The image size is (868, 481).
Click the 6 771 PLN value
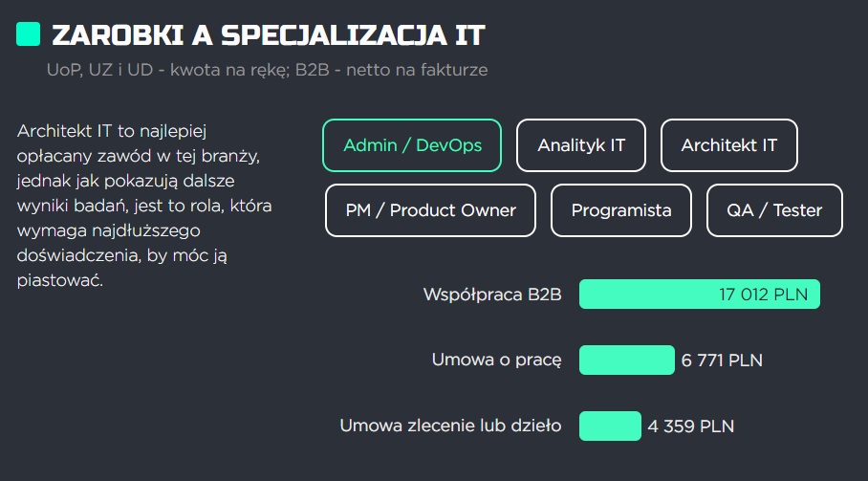coord(722,361)
